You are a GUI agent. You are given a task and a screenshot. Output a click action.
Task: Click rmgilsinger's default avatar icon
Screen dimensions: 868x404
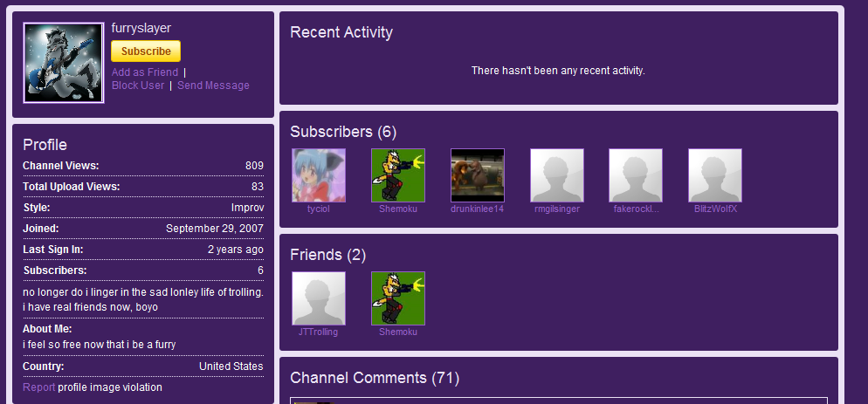click(557, 175)
